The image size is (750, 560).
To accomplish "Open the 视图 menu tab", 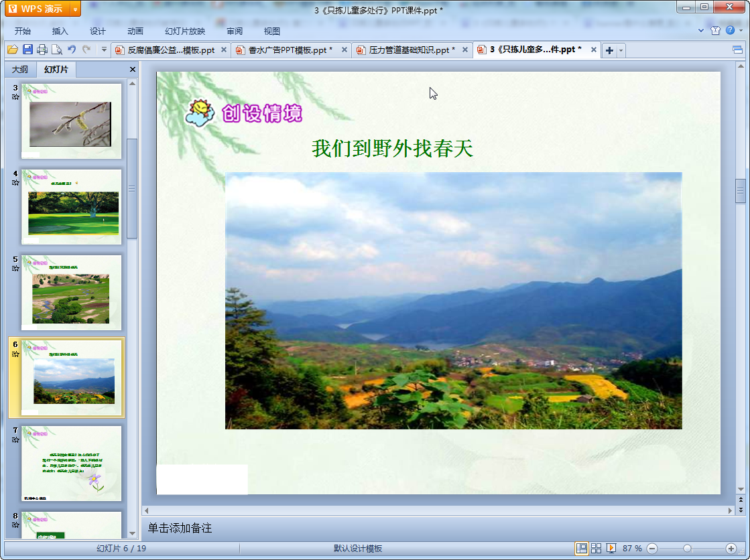I will 271,31.
